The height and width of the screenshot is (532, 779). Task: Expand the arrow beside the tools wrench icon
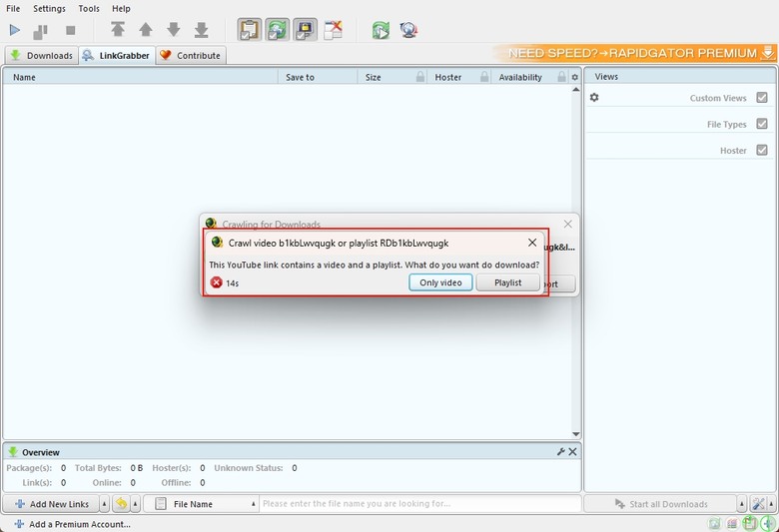click(x=771, y=504)
